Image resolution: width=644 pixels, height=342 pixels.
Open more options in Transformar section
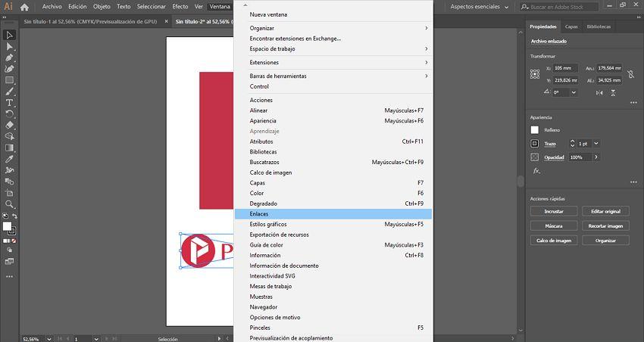coord(633,103)
